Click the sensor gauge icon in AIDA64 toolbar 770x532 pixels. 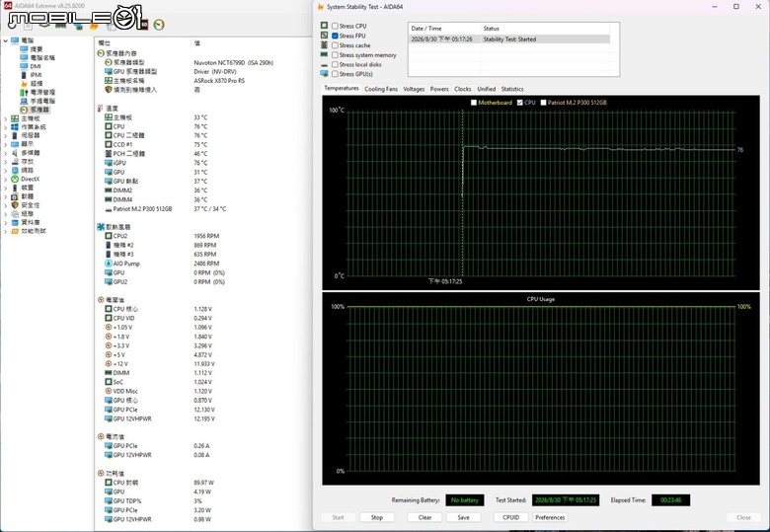pos(159,24)
